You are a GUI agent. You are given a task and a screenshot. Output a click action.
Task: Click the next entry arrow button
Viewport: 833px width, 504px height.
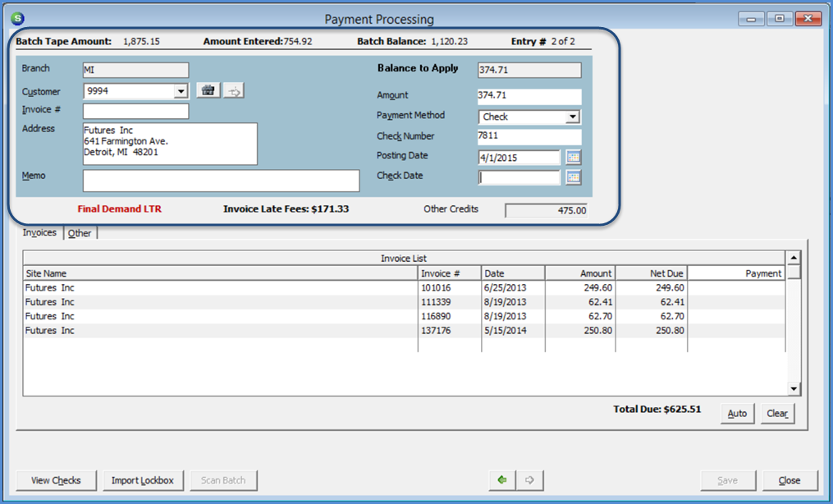click(529, 480)
